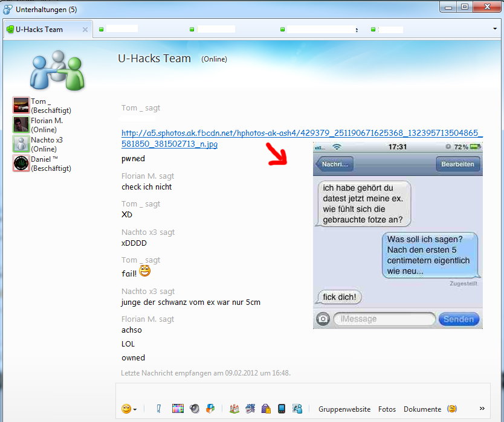Click Florian M.'s contact avatar
The image size is (504, 422).
pyautogui.click(x=21, y=124)
